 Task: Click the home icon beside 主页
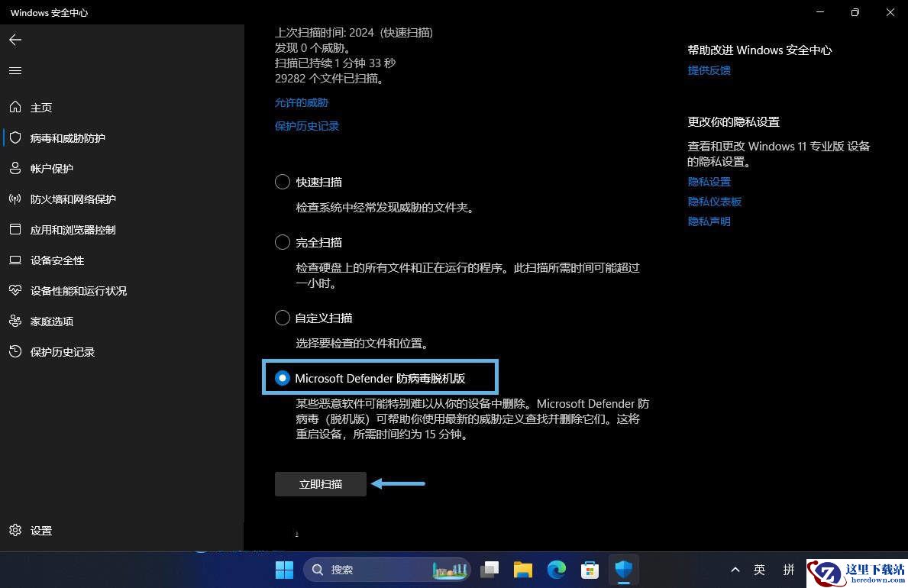(x=15, y=107)
